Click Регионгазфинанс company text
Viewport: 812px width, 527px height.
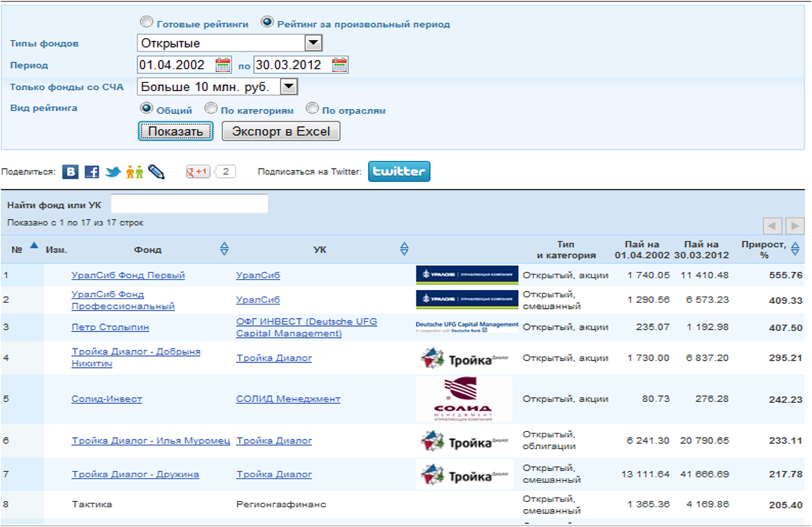pos(281,505)
